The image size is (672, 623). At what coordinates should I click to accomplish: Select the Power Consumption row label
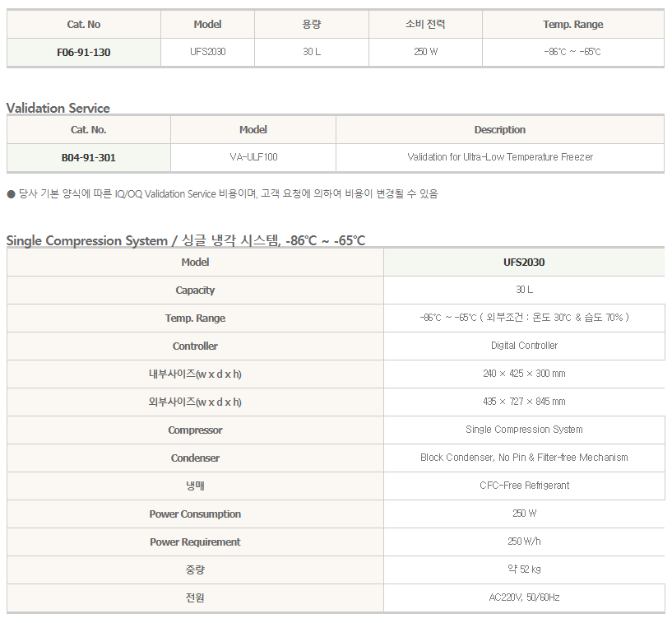tap(195, 514)
